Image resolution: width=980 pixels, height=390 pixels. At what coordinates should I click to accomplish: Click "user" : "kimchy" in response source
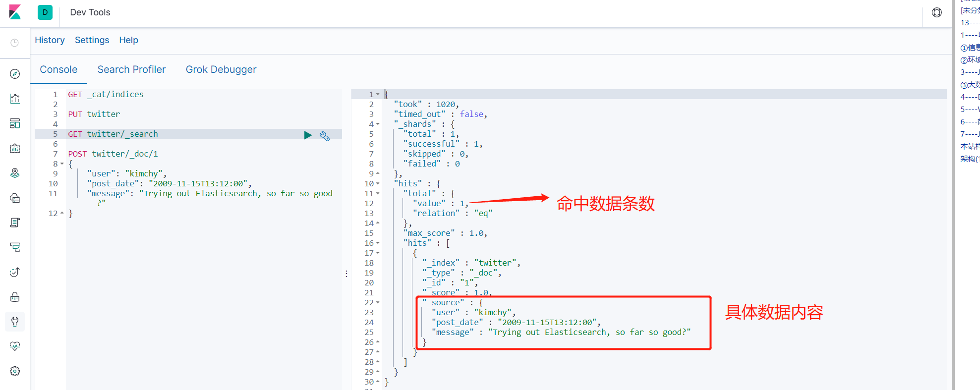(474, 312)
